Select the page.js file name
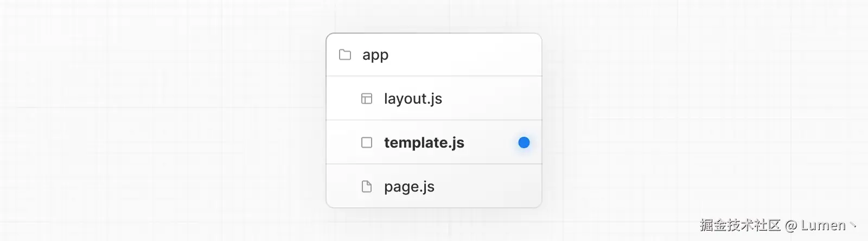The width and height of the screenshot is (868, 241). (409, 187)
